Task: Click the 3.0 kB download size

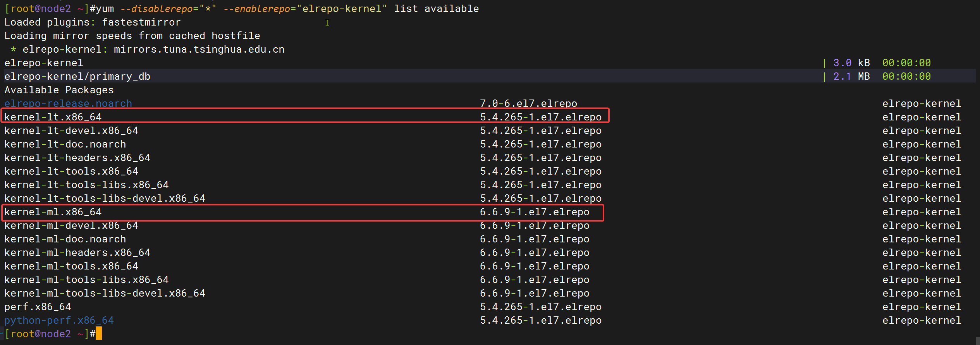Action: tap(851, 63)
